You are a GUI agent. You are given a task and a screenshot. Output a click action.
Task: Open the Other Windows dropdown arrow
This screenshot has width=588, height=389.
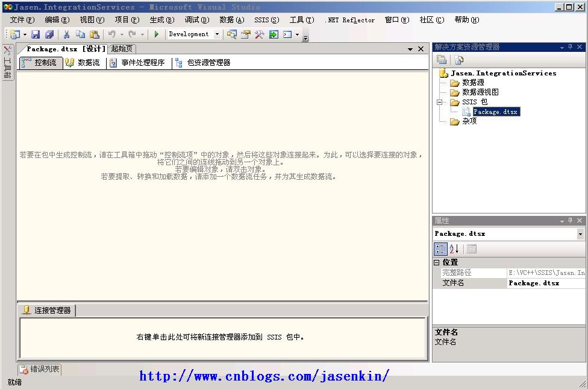coord(297,34)
